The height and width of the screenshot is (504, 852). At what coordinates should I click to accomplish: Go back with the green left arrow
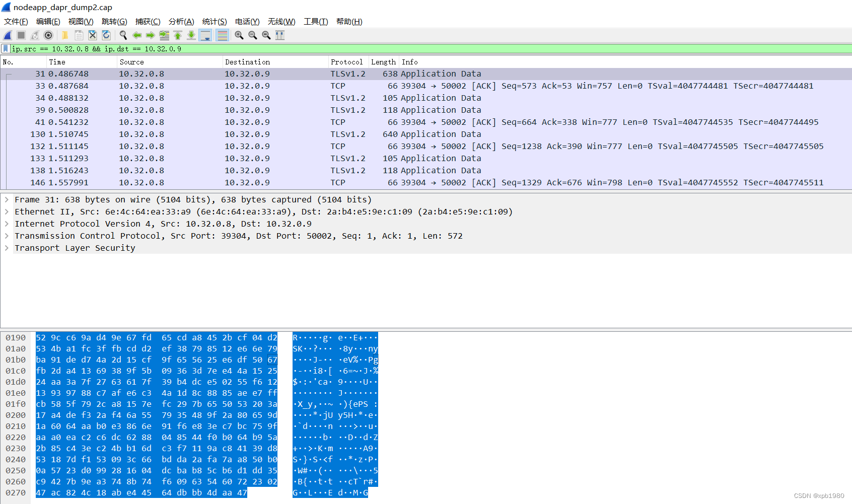click(x=136, y=35)
